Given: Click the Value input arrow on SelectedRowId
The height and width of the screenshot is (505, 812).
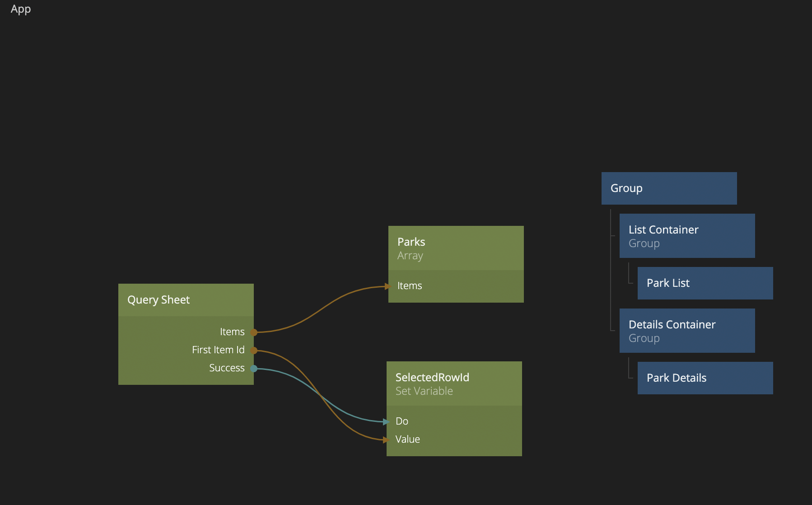Looking at the screenshot, I should pos(386,440).
